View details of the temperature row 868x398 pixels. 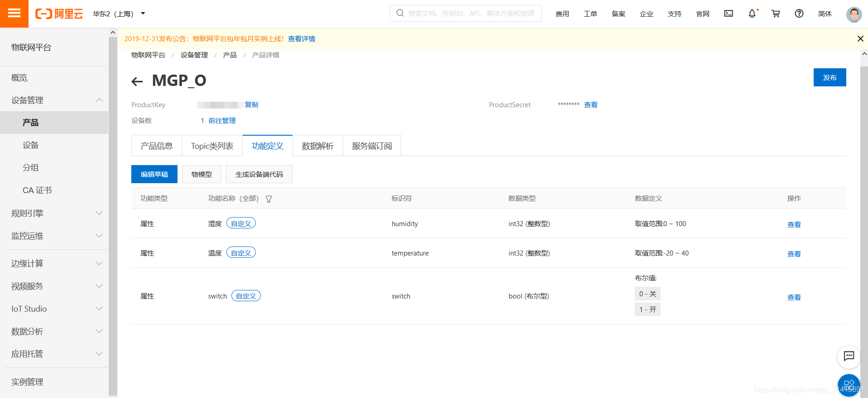(x=794, y=254)
